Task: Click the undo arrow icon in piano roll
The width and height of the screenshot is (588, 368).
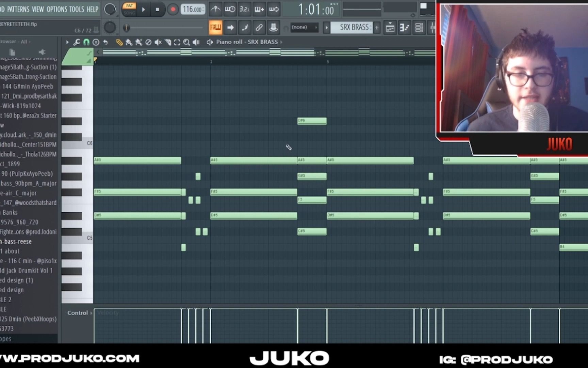Action: (105, 42)
